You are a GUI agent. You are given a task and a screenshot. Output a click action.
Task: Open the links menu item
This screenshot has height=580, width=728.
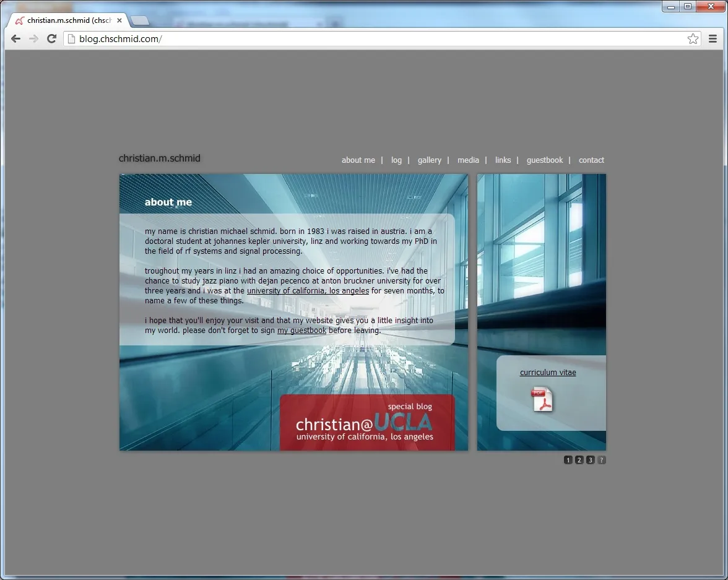click(503, 160)
